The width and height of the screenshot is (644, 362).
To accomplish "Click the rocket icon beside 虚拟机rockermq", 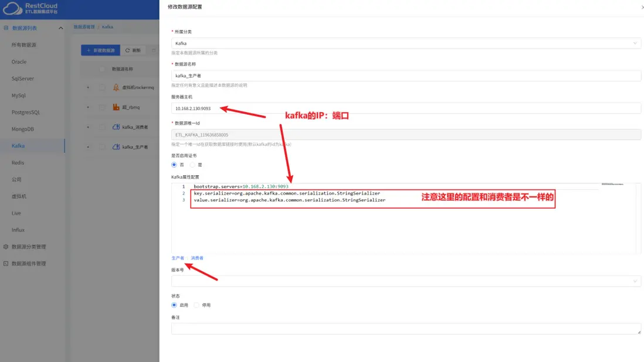I will tap(116, 87).
